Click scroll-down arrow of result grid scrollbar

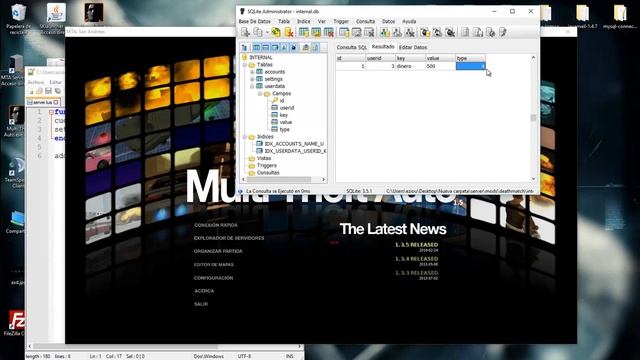point(533,179)
